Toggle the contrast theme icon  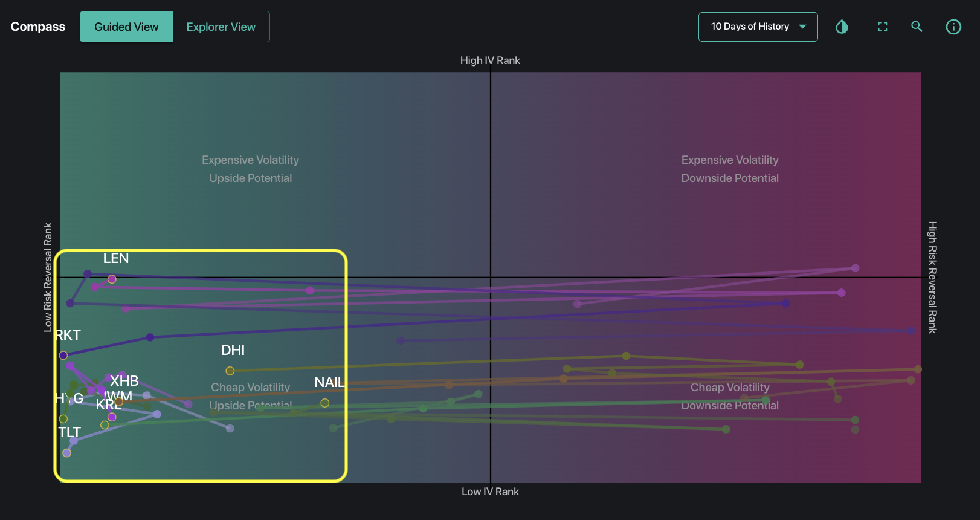coord(842,27)
